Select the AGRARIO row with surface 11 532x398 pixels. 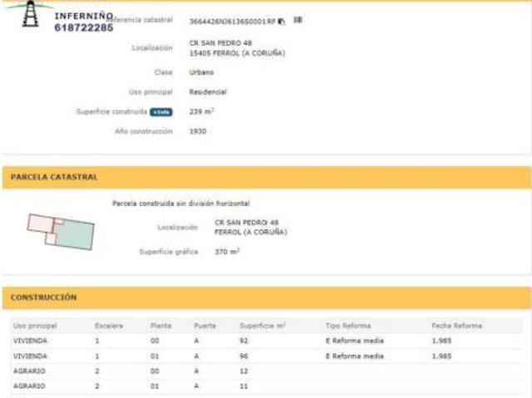pyautogui.click(x=267, y=386)
